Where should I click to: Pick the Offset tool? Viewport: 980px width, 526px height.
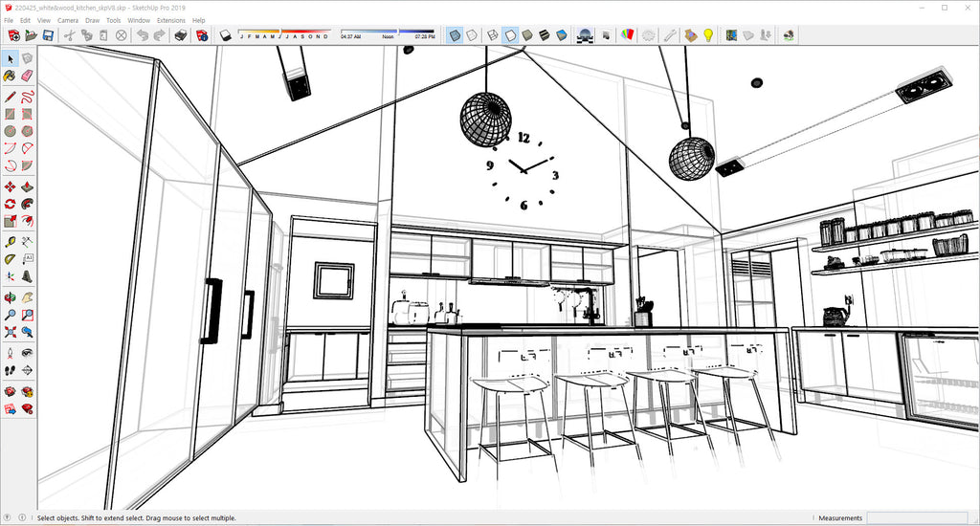pos(27,221)
